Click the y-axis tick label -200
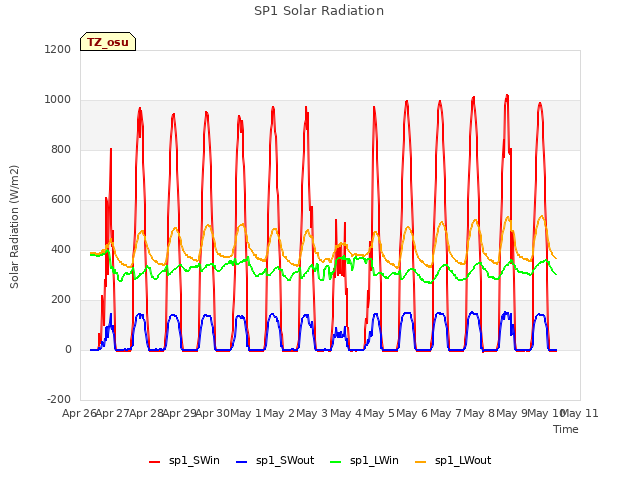640x480 pixels. coord(59,400)
